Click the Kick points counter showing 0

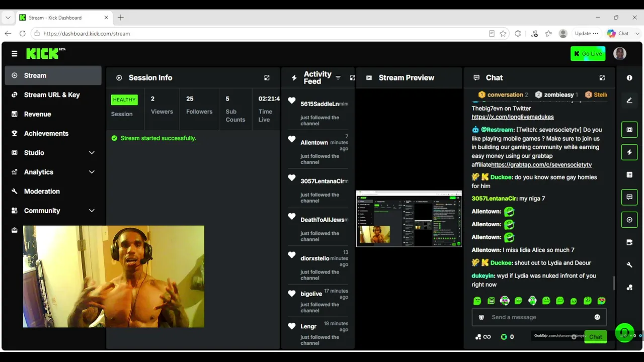pos(507,337)
